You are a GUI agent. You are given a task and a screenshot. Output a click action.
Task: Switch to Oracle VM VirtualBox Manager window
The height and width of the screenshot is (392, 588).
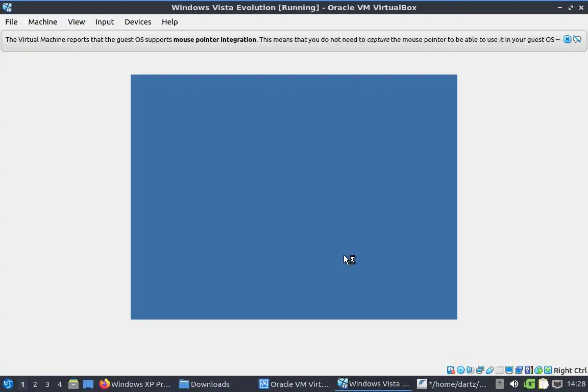[295, 384]
